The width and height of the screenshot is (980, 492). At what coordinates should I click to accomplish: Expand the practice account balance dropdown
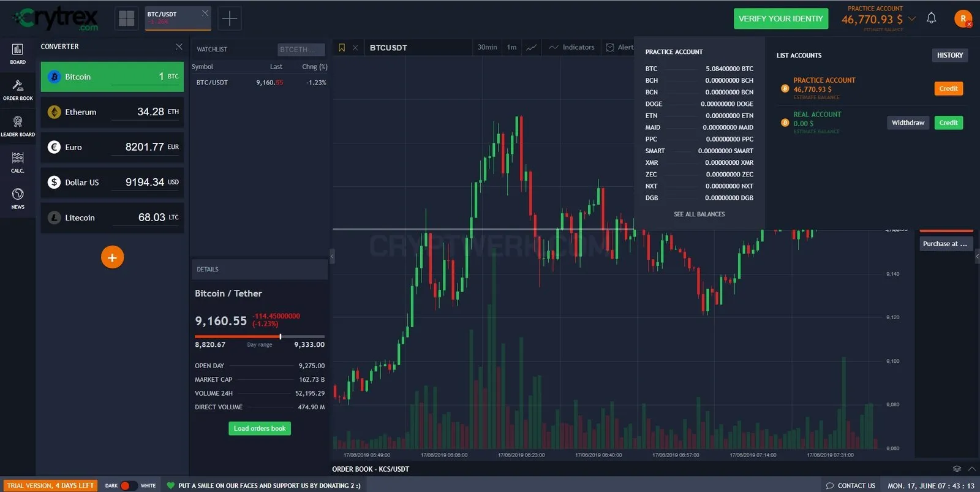[912, 19]
